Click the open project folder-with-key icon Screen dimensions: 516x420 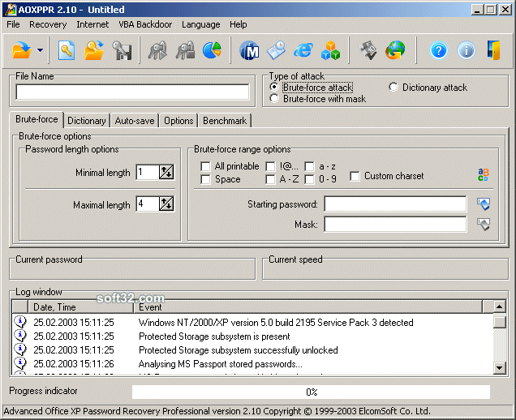pos(94,50)
